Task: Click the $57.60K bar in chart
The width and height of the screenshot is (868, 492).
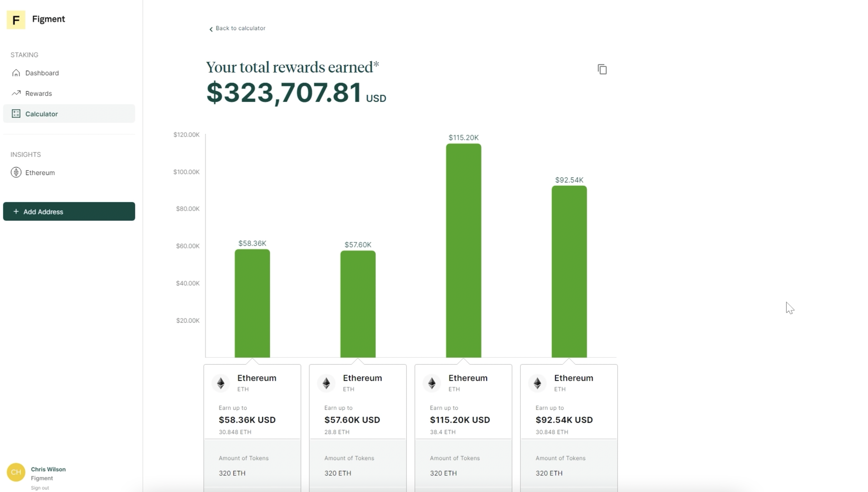Action: (358, 304)
